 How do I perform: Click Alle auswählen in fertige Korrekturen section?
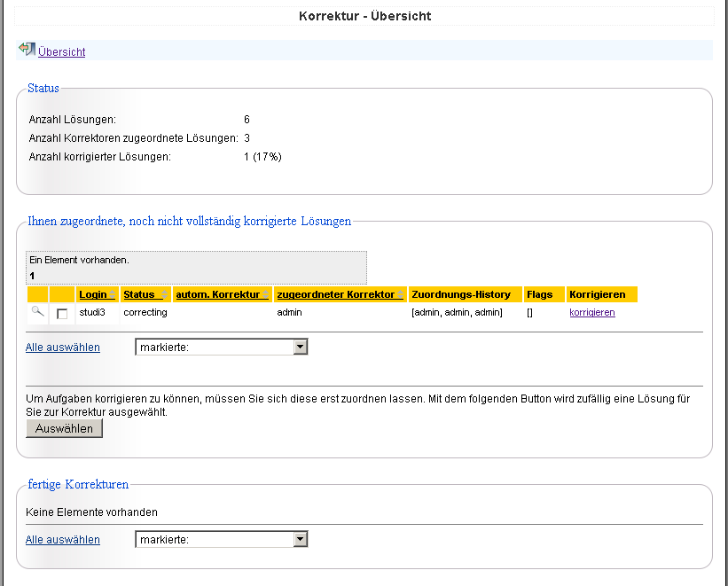63,540
